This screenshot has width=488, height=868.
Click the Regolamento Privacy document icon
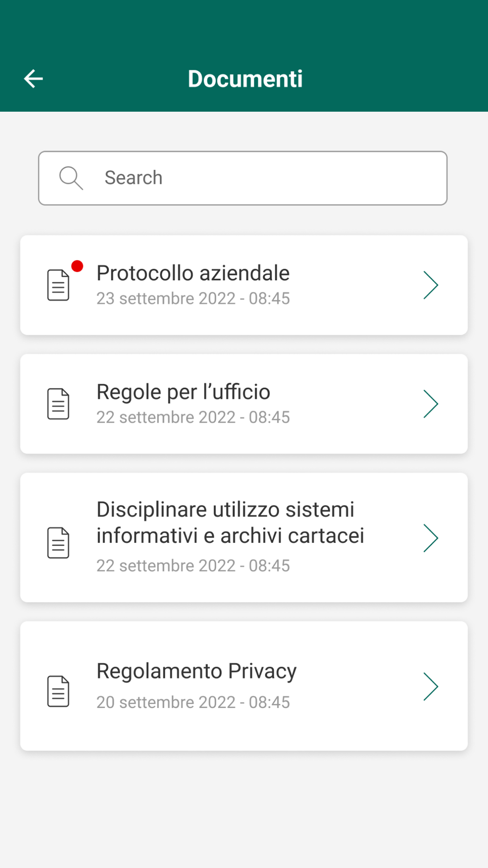58,691
